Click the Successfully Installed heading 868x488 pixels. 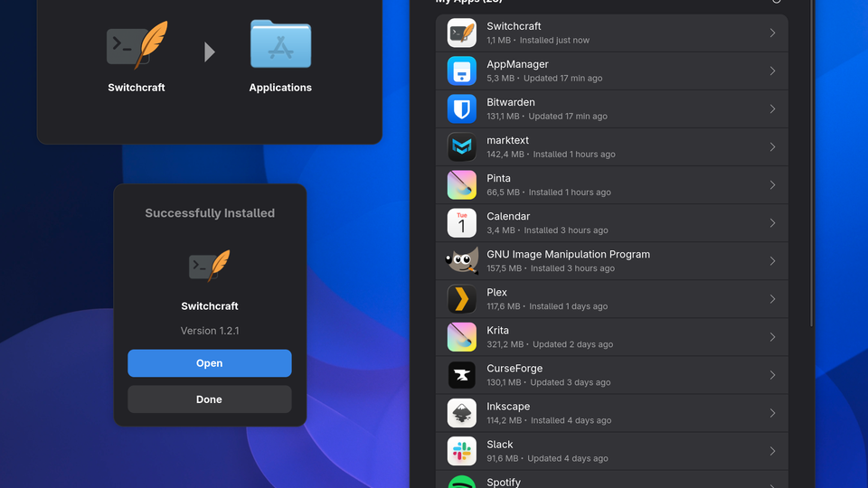pyautogui.click(x=210, y=213)
